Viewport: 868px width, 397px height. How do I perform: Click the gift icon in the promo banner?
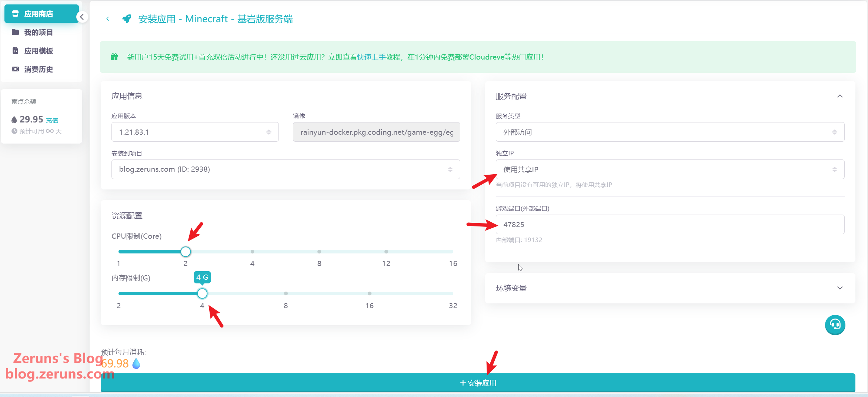pos(114,57)
